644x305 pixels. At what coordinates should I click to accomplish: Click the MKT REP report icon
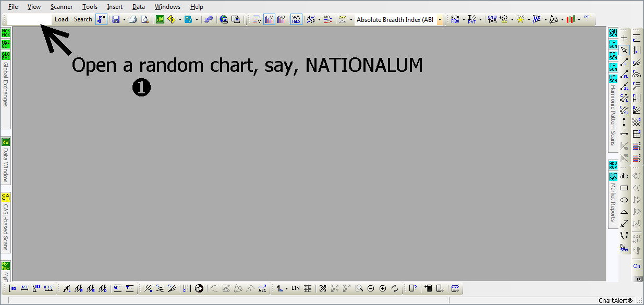pos(613,177)
